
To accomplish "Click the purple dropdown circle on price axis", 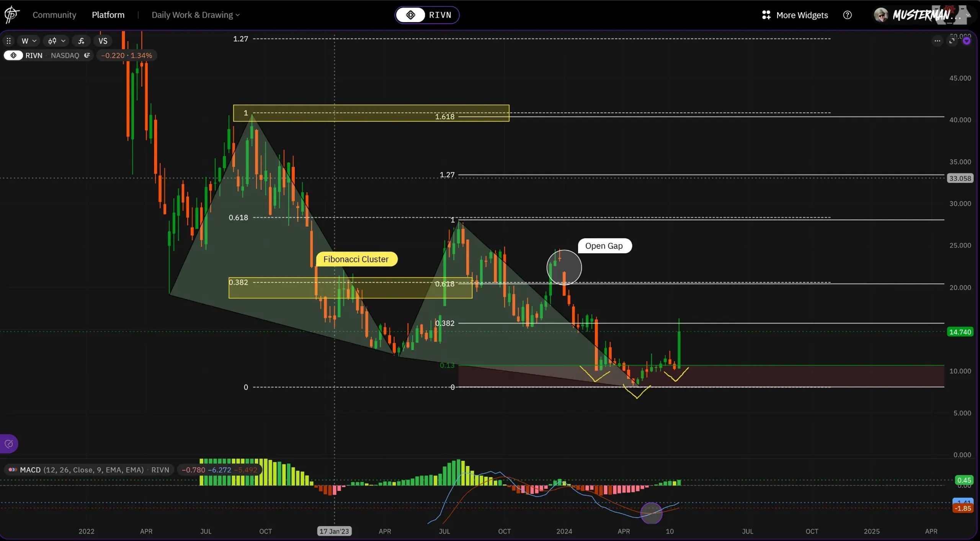I will click(x=966, y=41).
